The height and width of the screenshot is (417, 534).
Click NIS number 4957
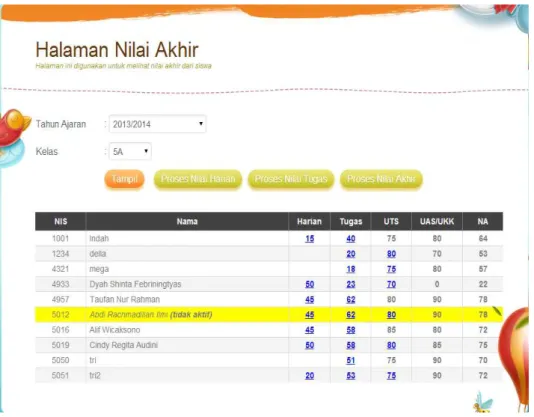pyautogui.click(x=61, y=299)
